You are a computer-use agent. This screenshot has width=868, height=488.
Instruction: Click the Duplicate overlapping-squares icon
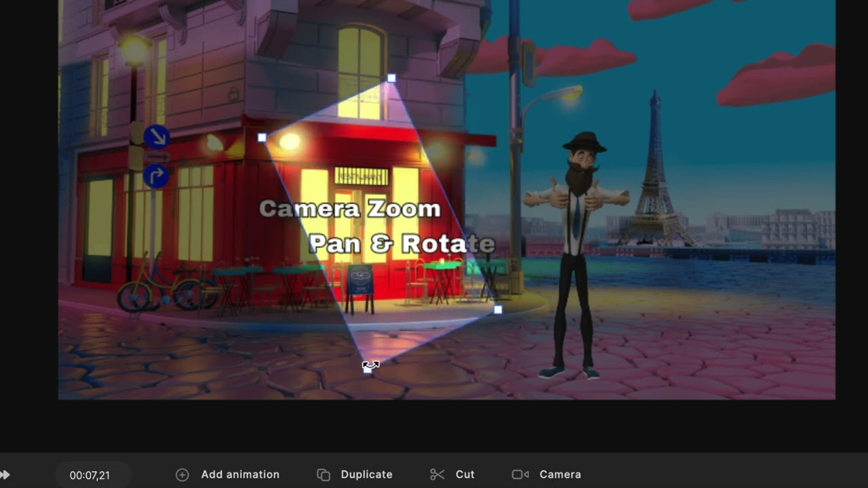pos(323,474)
